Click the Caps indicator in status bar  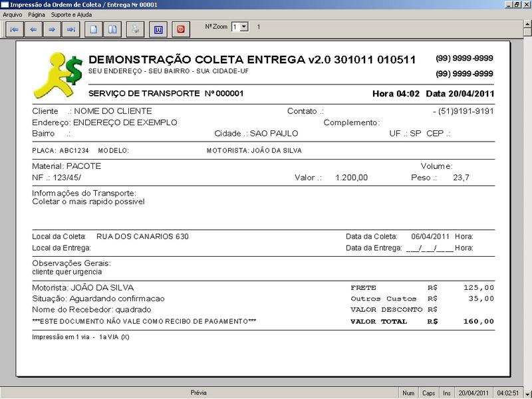pyautogui.click(x=429, y=393)
